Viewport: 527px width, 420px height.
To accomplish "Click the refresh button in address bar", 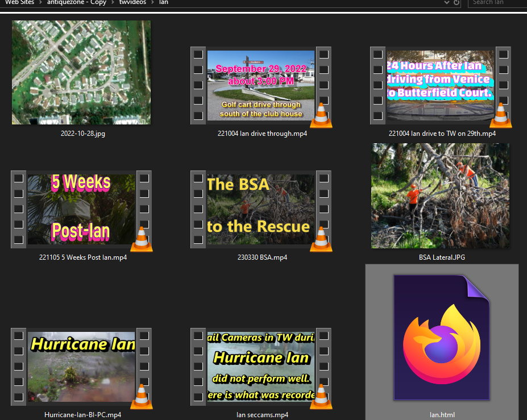I will point(457,3).
